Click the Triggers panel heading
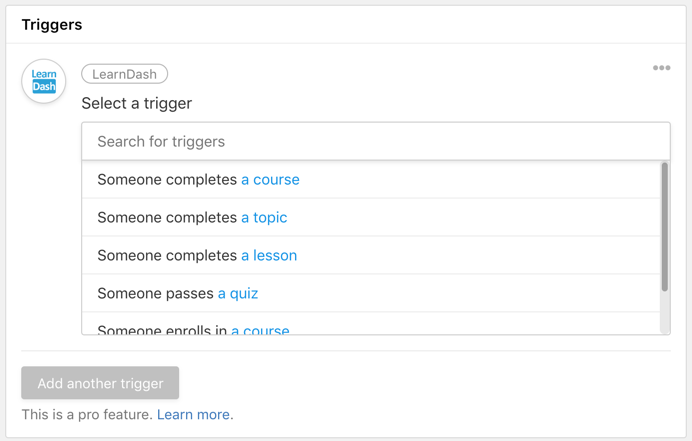The image size is (692, 441). (x=52, y=24)
